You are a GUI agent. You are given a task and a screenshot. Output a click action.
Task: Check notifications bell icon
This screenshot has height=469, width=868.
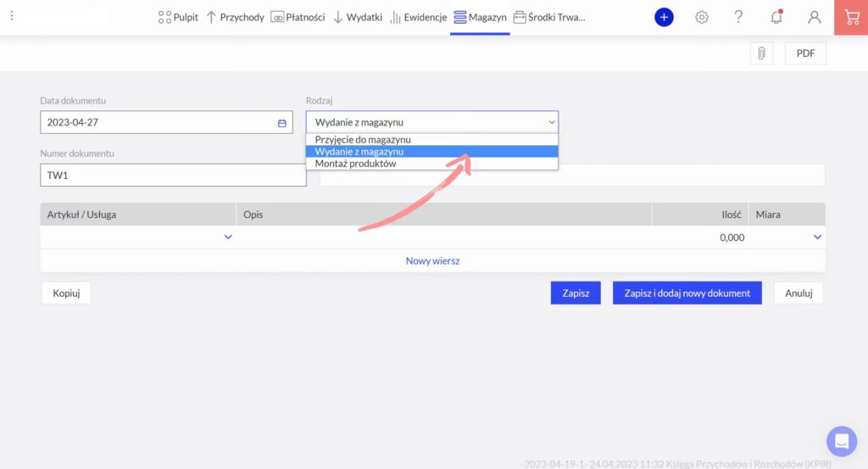click(776, 17)
